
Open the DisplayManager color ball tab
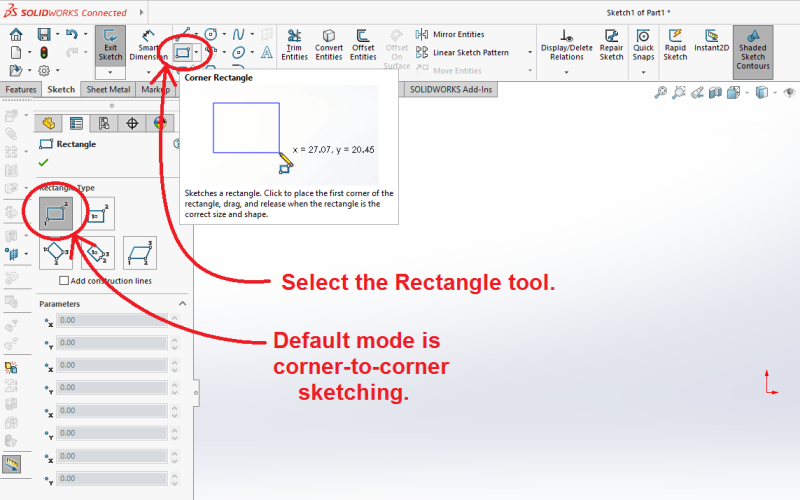[160, 123]
